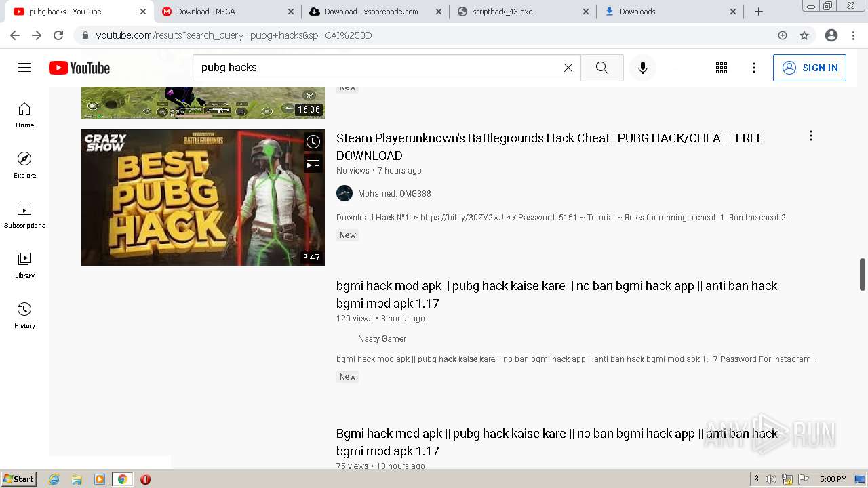Open options for Steam Playerunknown's video
This screenshot has width=868, height=488.
click(x=810, y=136)
